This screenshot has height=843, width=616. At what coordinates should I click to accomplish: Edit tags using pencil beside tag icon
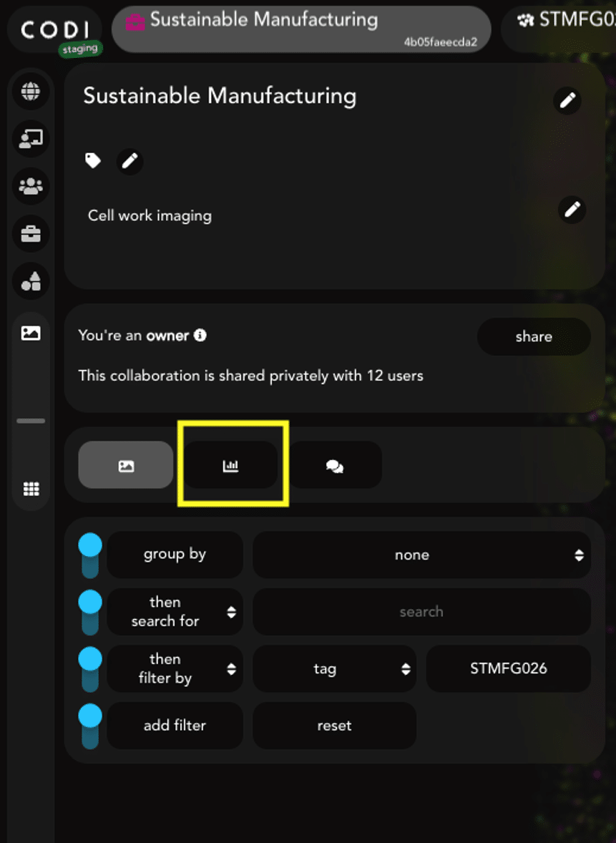click(129, 161)
